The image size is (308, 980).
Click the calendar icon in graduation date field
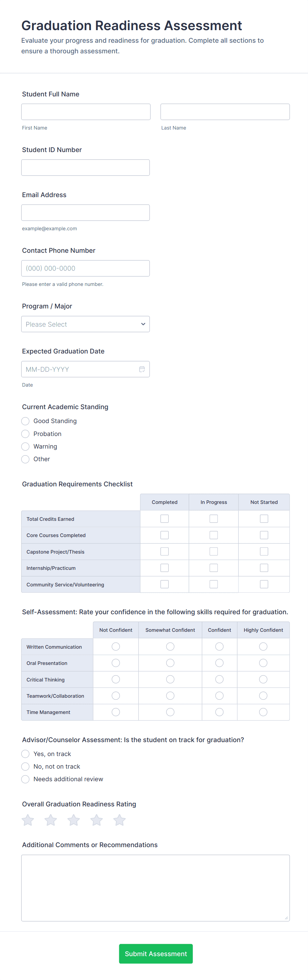coord(142,369)
